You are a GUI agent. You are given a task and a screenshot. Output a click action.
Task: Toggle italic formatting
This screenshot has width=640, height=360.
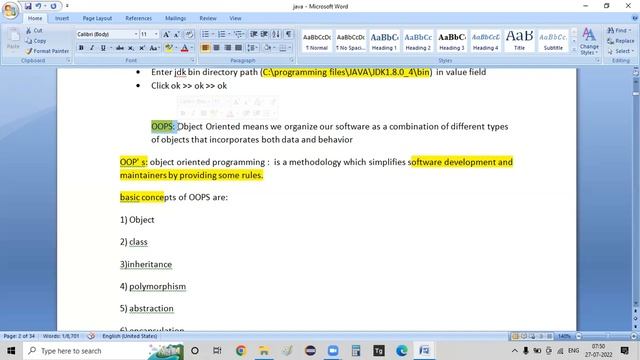(92, 48)
